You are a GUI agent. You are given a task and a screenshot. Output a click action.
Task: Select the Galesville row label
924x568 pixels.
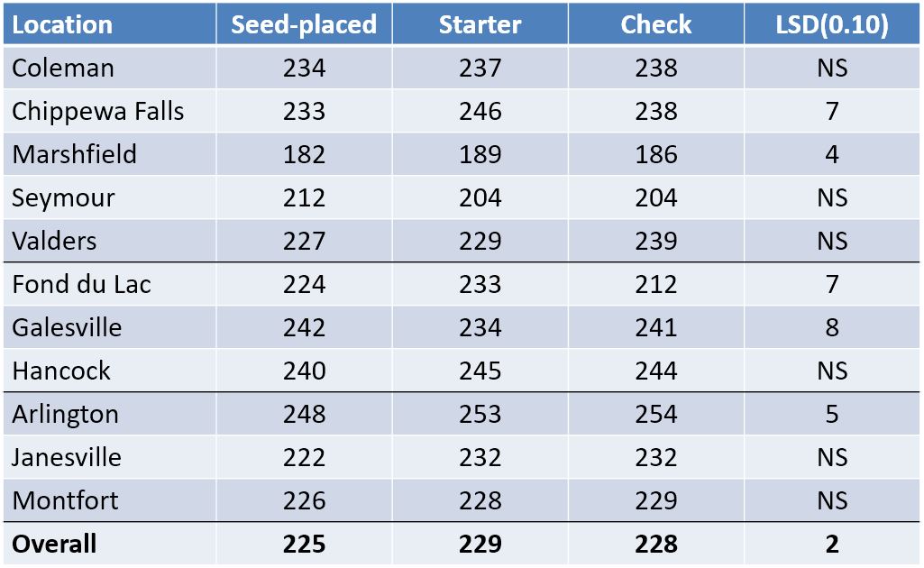click(x=67, y=327)
